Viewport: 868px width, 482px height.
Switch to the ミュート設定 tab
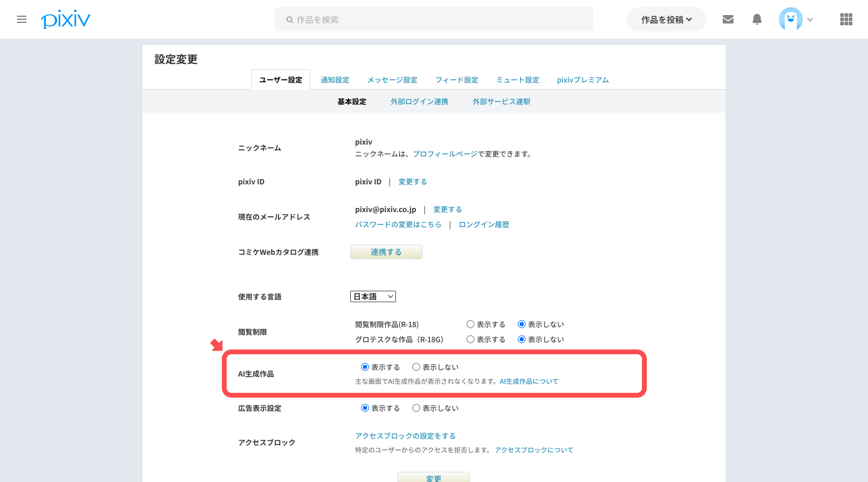tap(517, 80)
